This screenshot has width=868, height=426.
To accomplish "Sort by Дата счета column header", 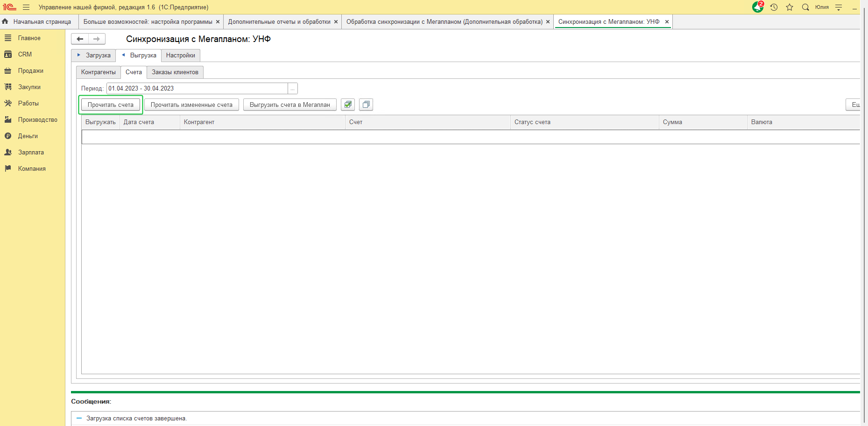I will [150, 122].
